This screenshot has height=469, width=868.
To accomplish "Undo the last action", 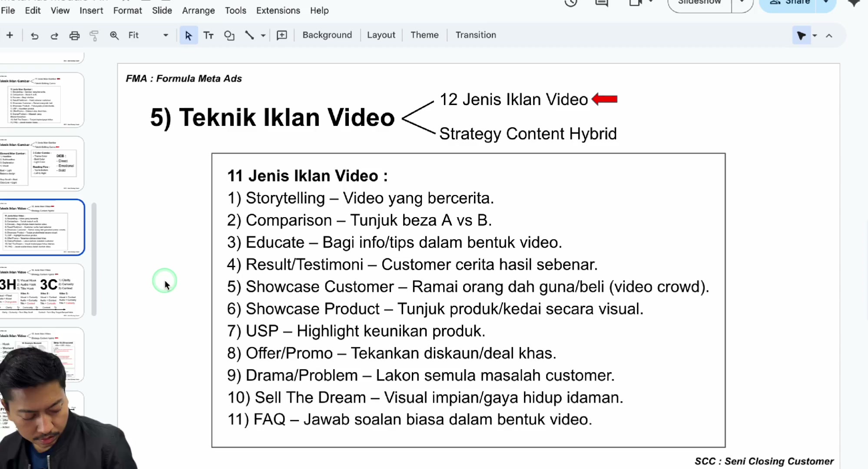I will (34, 36).
